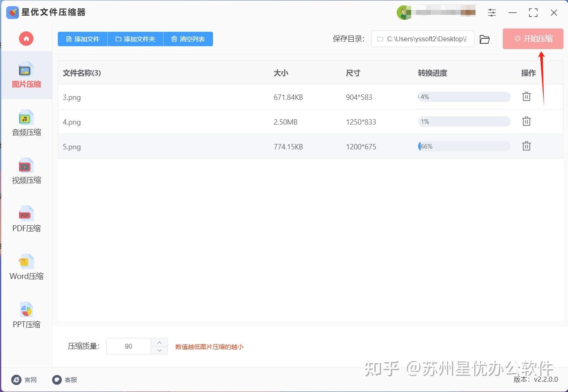
Task: Click the 3.png progress bar
Action: pyautogui.click(x=464, y=97)
